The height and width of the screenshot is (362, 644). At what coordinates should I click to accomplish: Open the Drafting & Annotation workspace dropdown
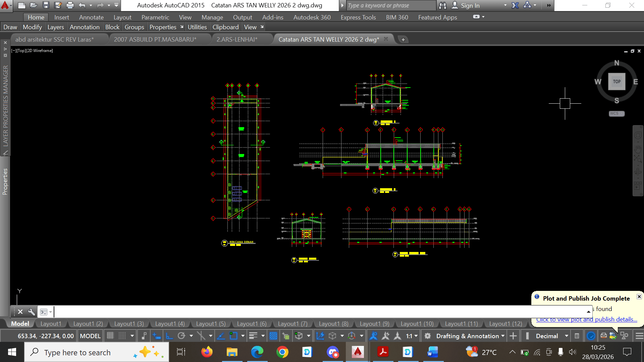pyautogui.click(x=470, y=336)
